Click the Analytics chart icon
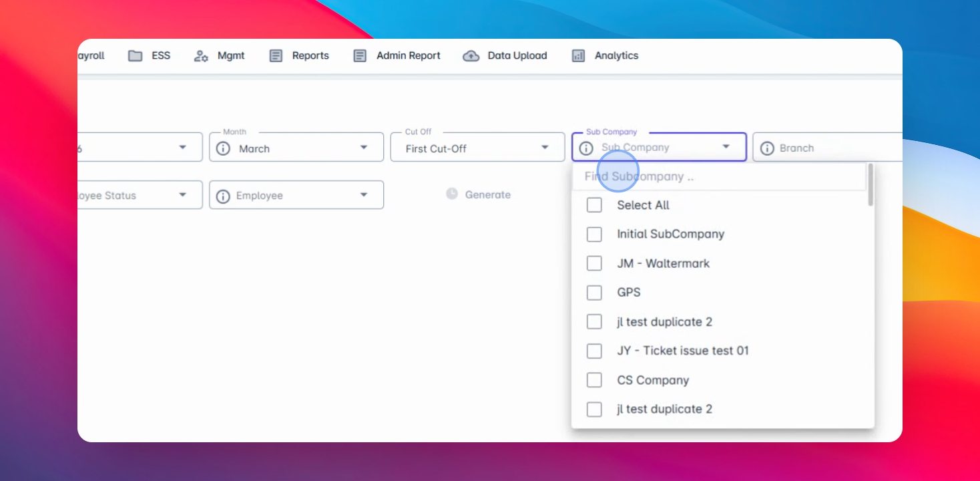Viewport: 980px width, 481px height. pyautogui.click(x=578, y=56)
